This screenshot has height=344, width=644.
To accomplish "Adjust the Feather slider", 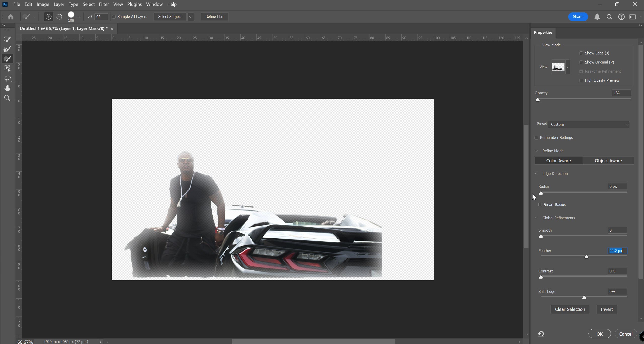I will (586, 257).
